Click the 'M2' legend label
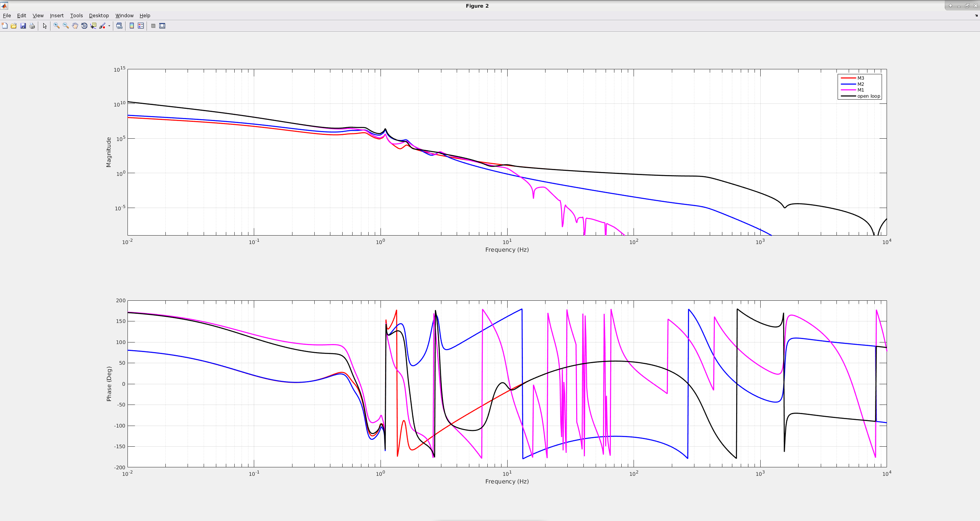 click(861, 84)
